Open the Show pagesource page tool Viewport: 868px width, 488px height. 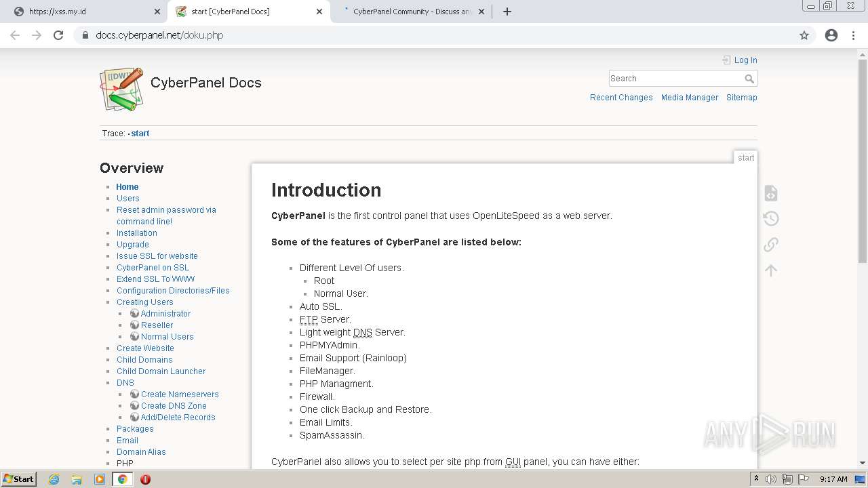point(770,193)
